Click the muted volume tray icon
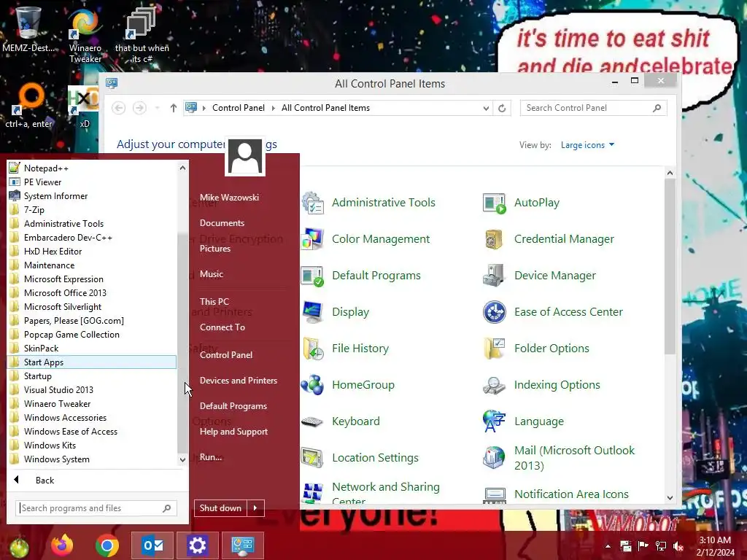Viewport: 747px width, 560px height. pos(678,545)
